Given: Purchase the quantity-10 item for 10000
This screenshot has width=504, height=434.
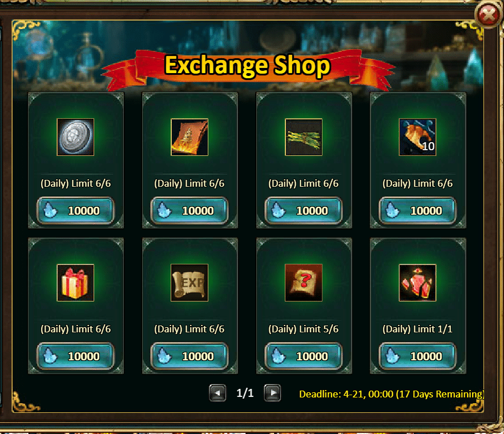Looking at the screenshot, I should click(418, 211).
